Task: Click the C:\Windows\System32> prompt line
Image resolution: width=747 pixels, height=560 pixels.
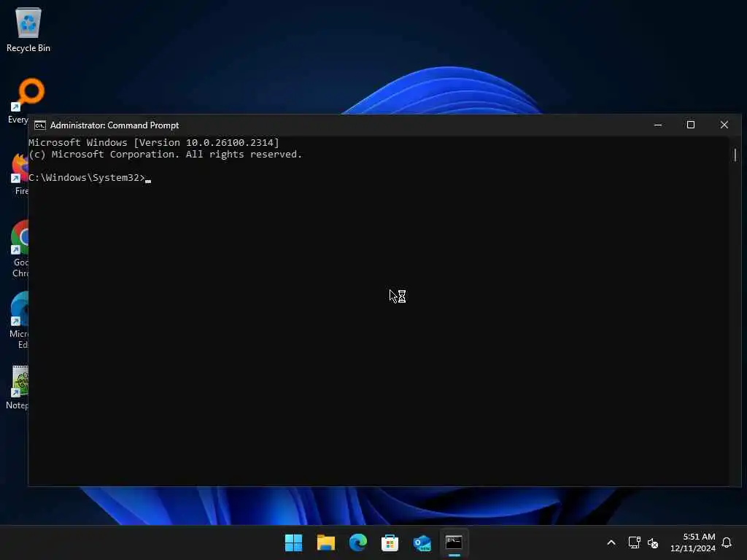Action: coord(90,178)
